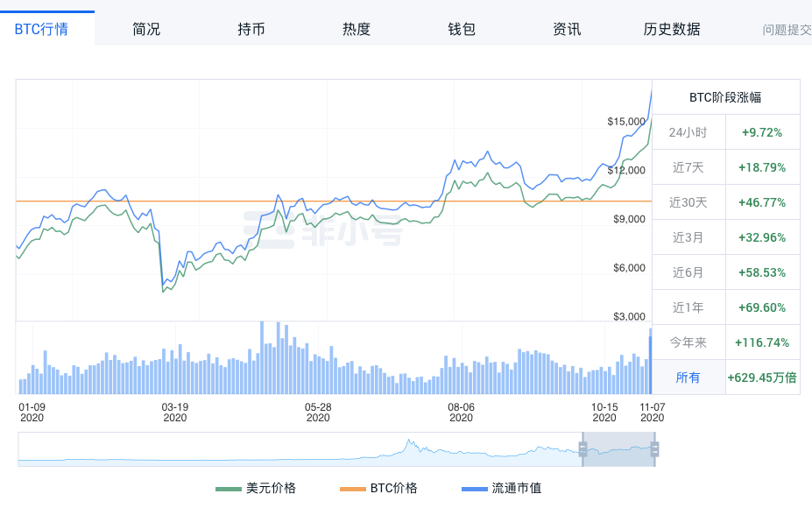
Task: Open the 历史数据 tab
Action: tap(672, 29)
